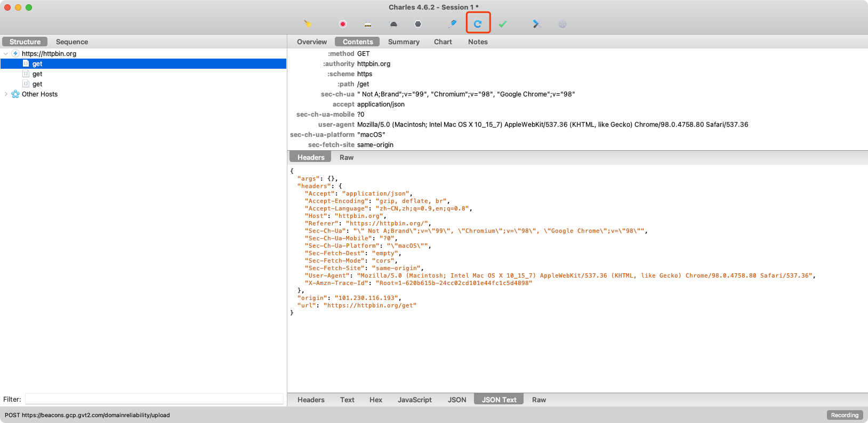Click the "Accept-Language" JSON line
The height and width of the screenshot is (423, 868).
click(x=388, y=208)
